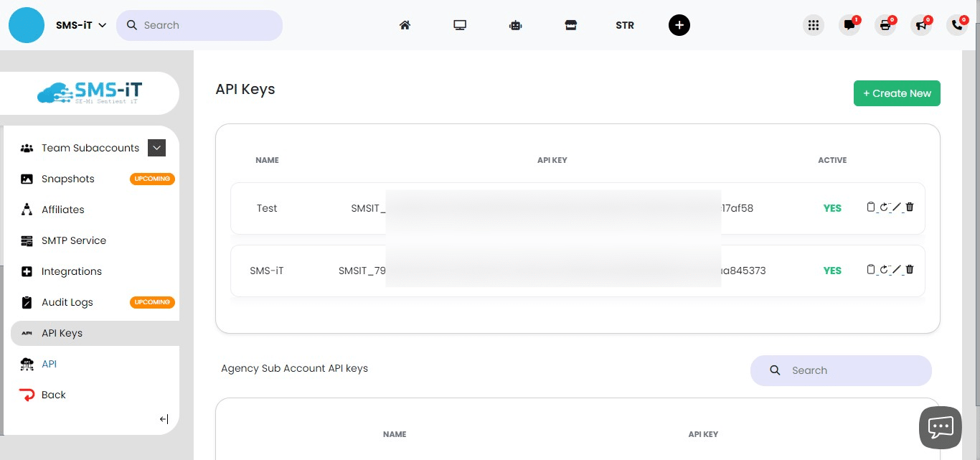Collapse the sidebar with arrow icon
Viewport: 980px width, 460px height.
point(164,419)
